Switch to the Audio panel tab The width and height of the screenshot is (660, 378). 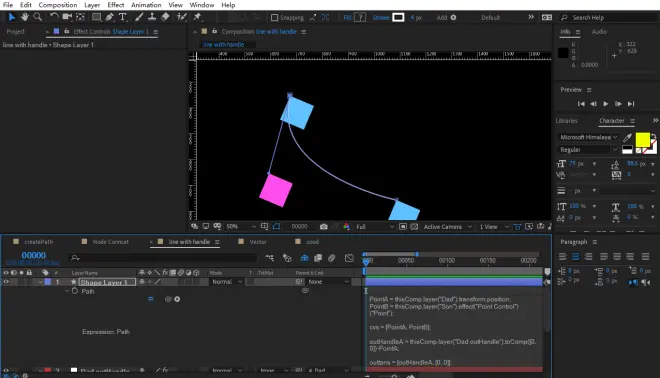[599, 32]
